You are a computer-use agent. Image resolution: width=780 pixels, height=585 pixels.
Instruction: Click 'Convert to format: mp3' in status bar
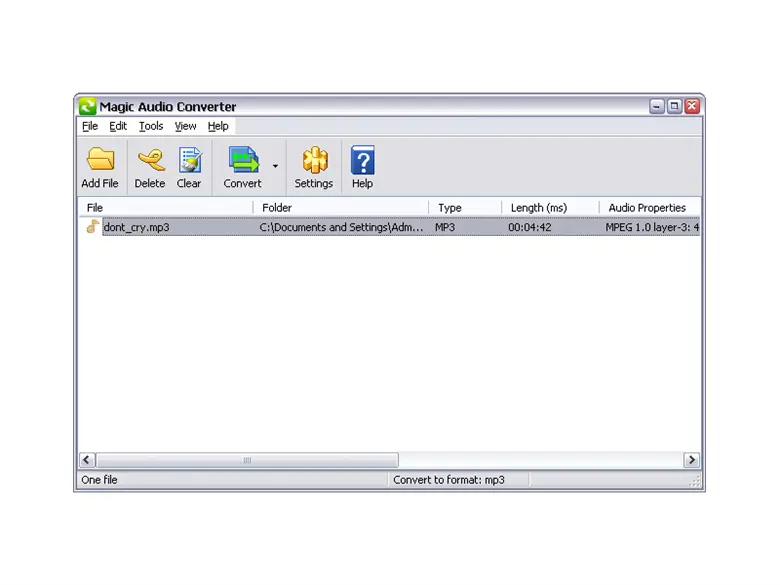pos(449,480)
